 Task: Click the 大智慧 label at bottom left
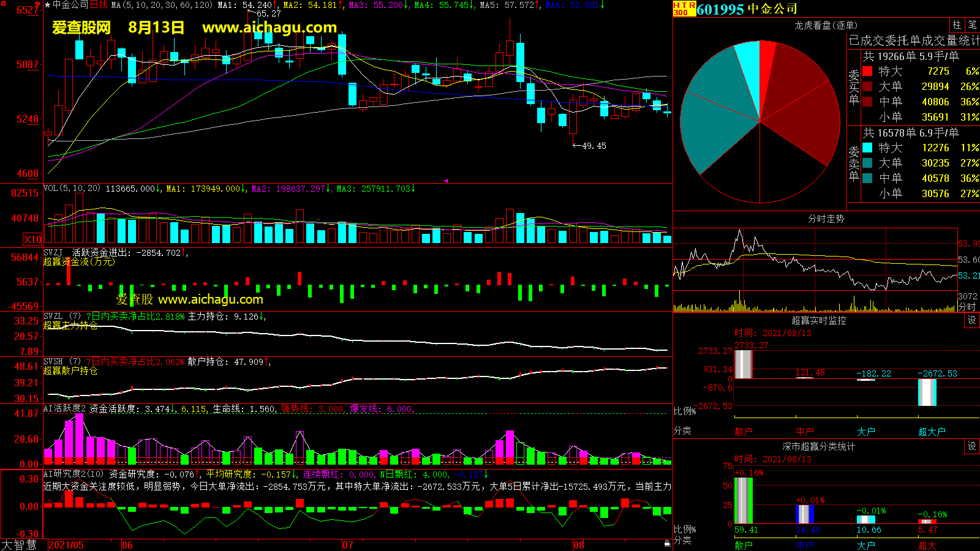point(19,544)
